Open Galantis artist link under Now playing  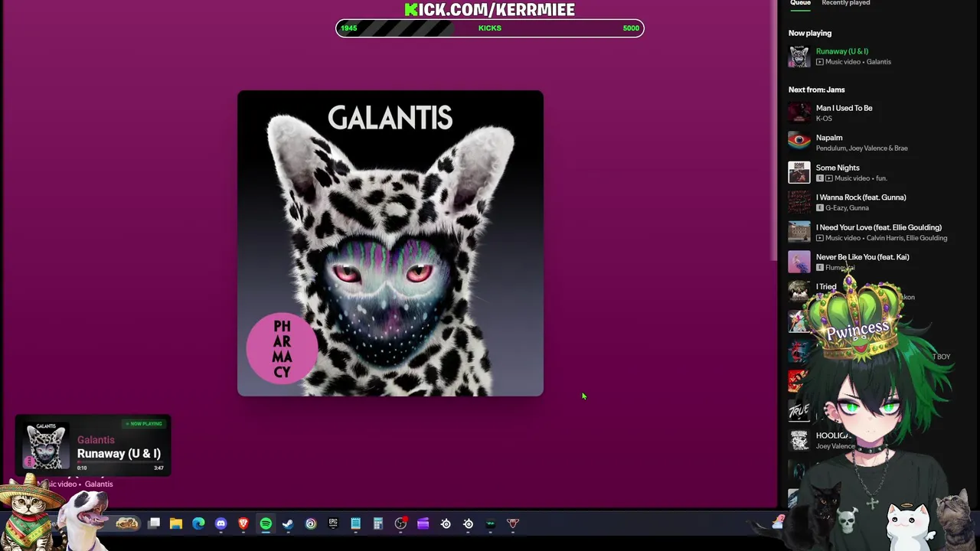pyautogui.click(x=878, y=62)
